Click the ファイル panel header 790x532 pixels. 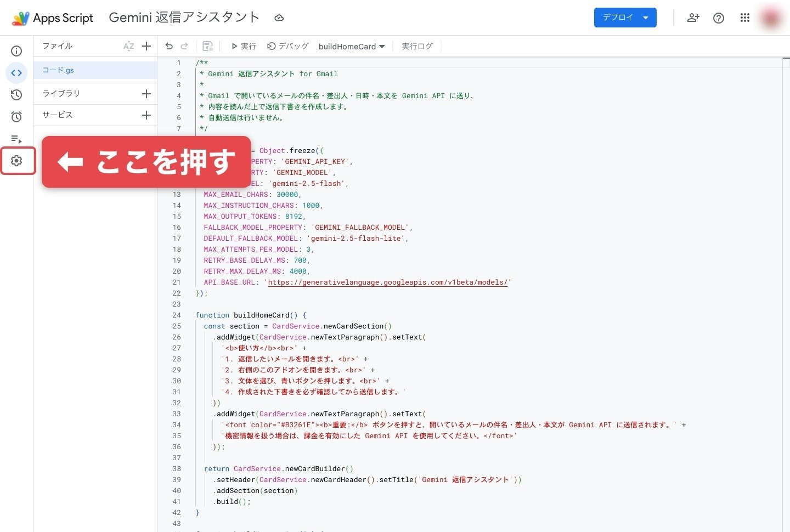click(x=58, y=46)
